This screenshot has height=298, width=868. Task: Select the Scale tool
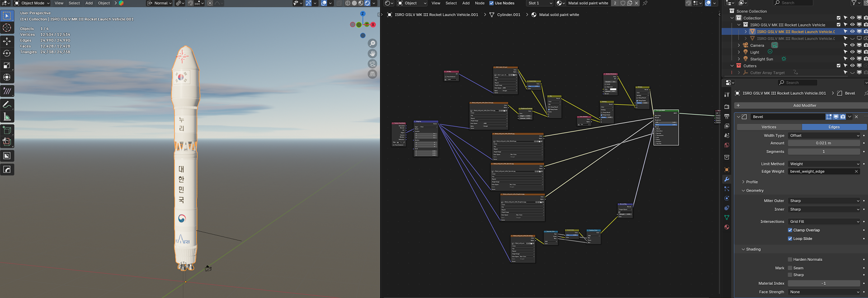7,65
